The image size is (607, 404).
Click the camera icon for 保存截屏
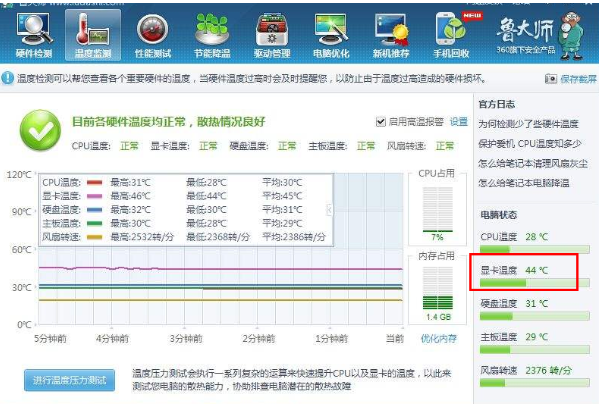550,79
